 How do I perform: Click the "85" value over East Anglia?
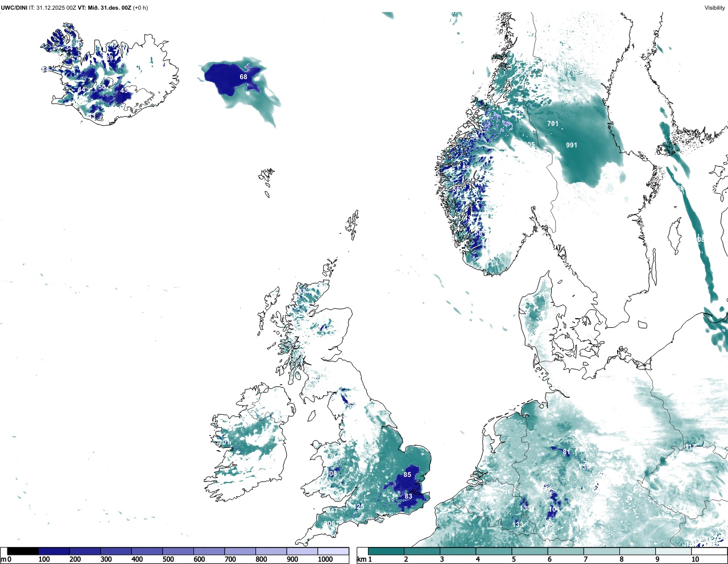(x=407, y=475)
